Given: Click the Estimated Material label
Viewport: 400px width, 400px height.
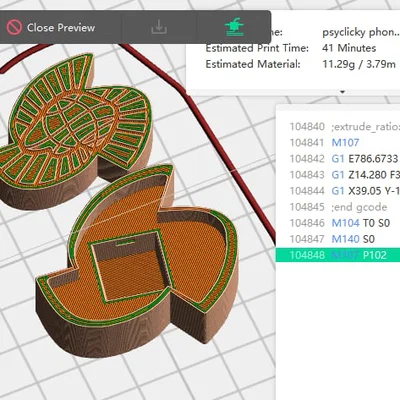Looking at the screenshot, I should [253, 64].
